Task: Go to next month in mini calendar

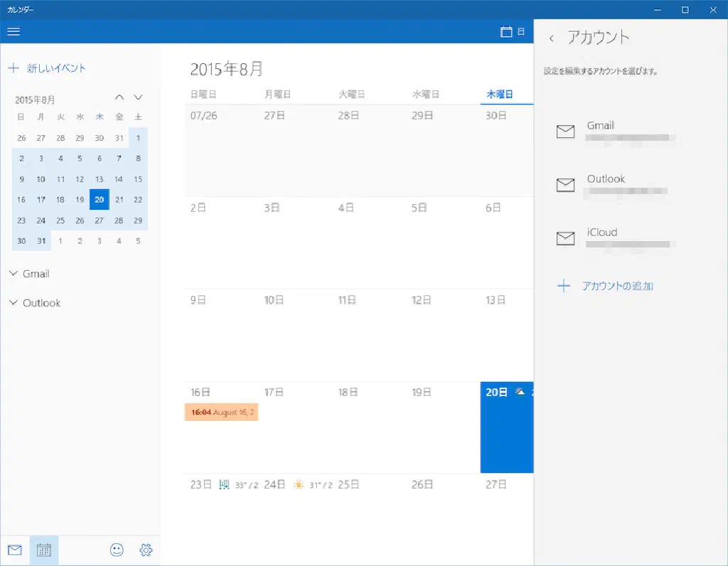Action: click(x=139, y=97)
